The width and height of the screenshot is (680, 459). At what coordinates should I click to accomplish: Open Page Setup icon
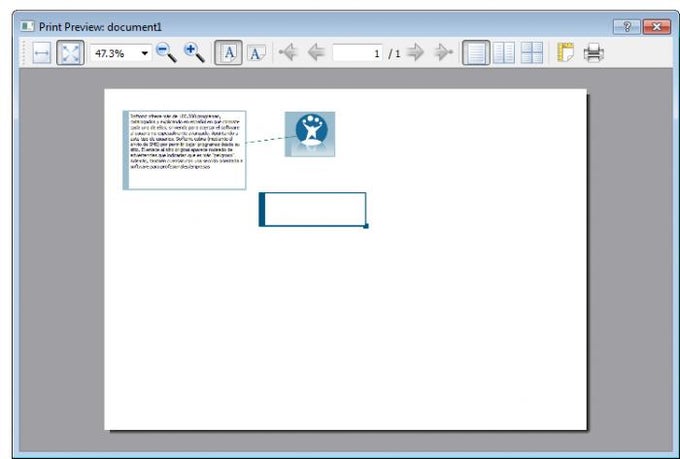[x=565, y=53]
